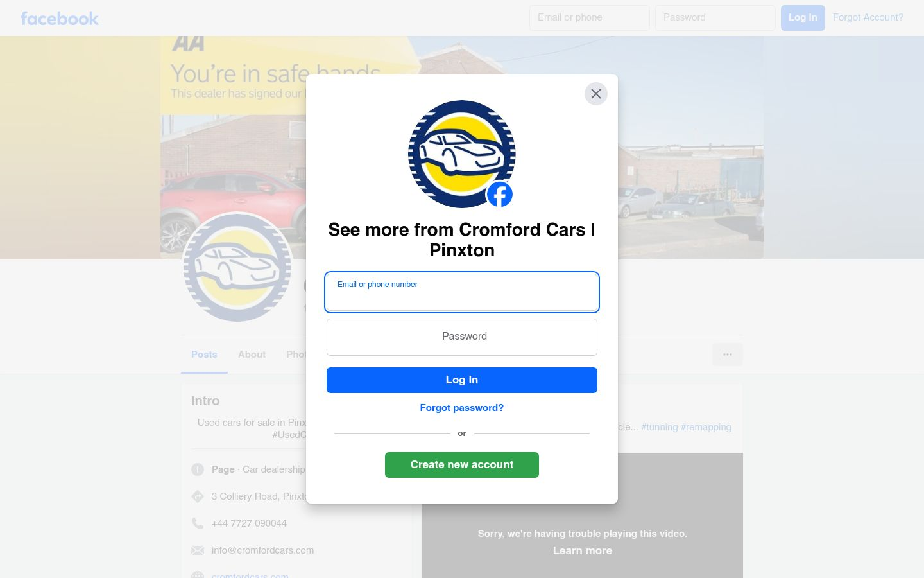Switch to the About tab
This screenshot has height=578, width=924.
252,355
